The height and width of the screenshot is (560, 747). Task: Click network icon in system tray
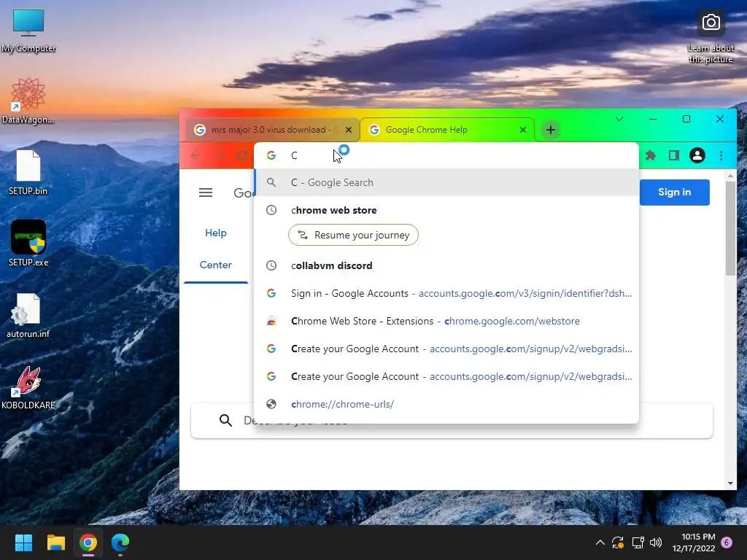638,542
